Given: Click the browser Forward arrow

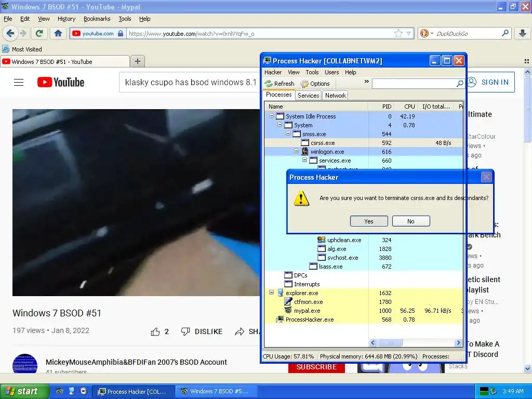Looking at the screenshot, I should point(23,33).
